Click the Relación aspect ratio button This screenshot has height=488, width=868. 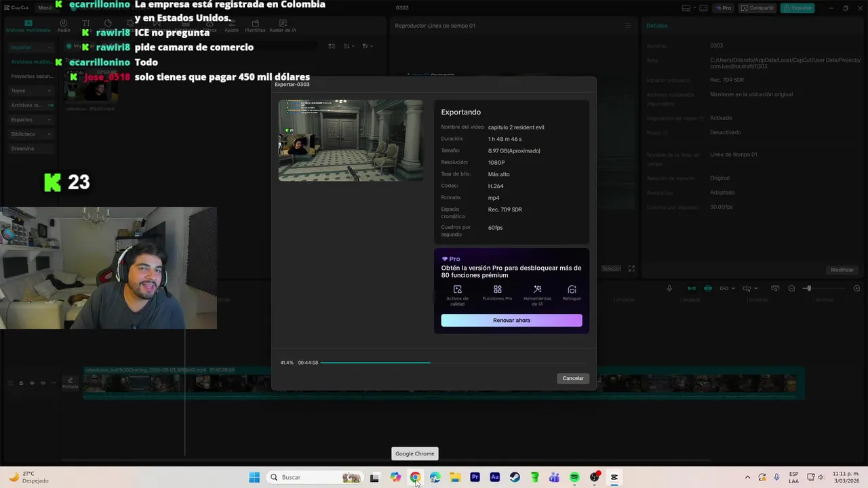pos(611,268)
